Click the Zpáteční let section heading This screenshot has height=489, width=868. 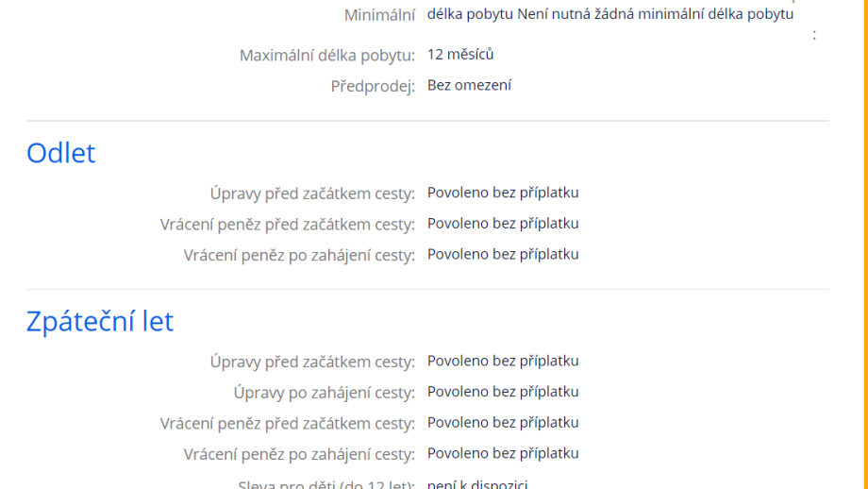point(100,321)
